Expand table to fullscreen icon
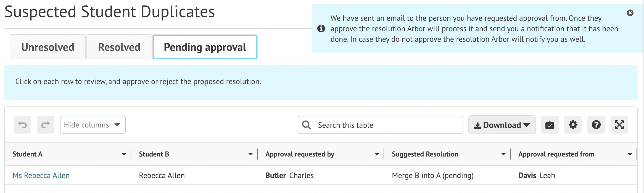The height and width of the screenshot is (193, 644). 619,125
